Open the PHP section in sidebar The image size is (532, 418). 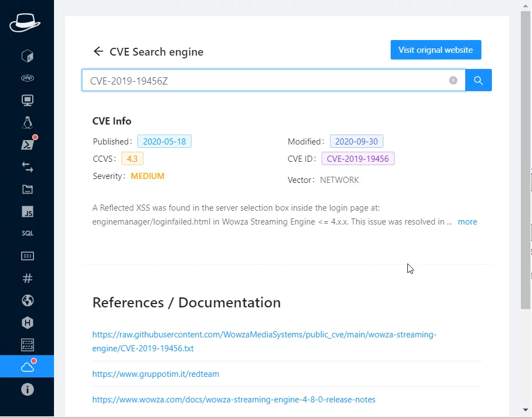point(27,78)
